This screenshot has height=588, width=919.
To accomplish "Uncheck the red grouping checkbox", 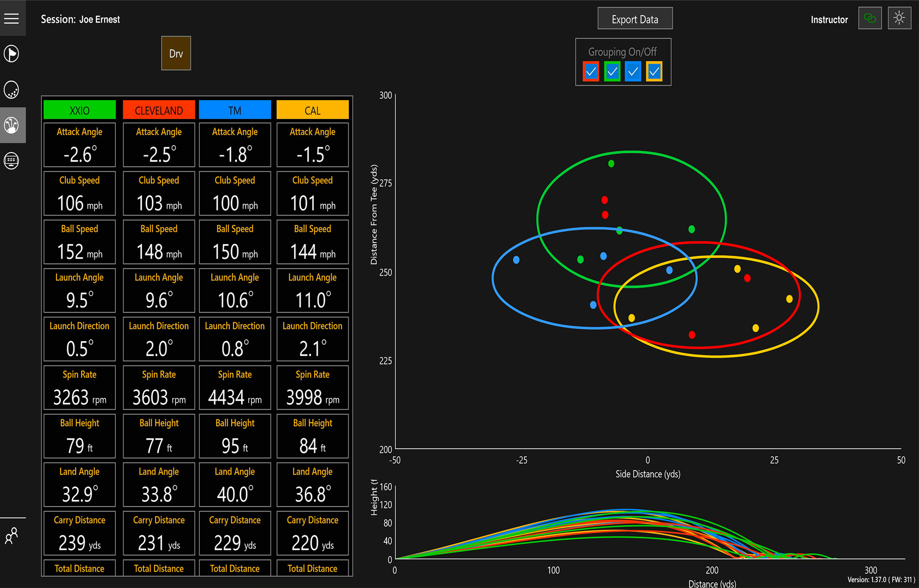I will (x=591, y=72).
